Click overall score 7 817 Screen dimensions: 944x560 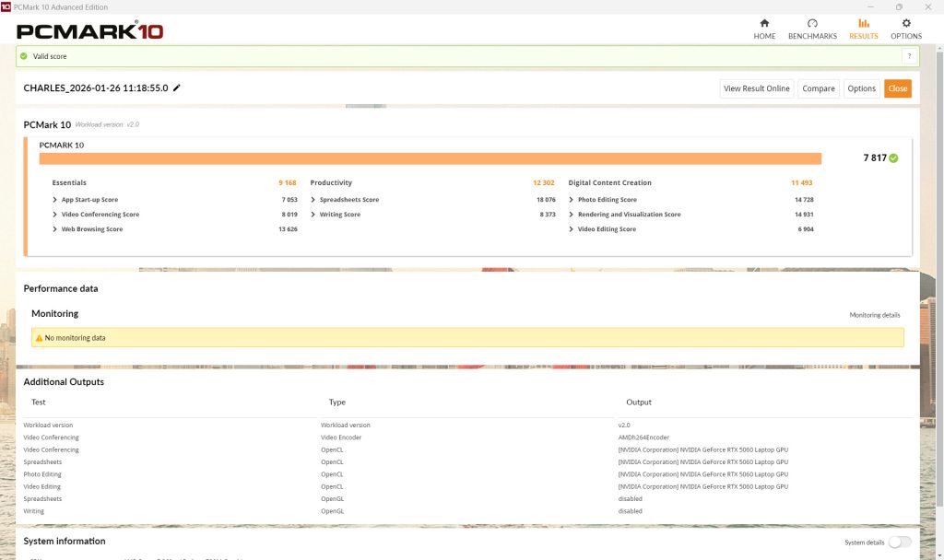(x=875, y=158)
